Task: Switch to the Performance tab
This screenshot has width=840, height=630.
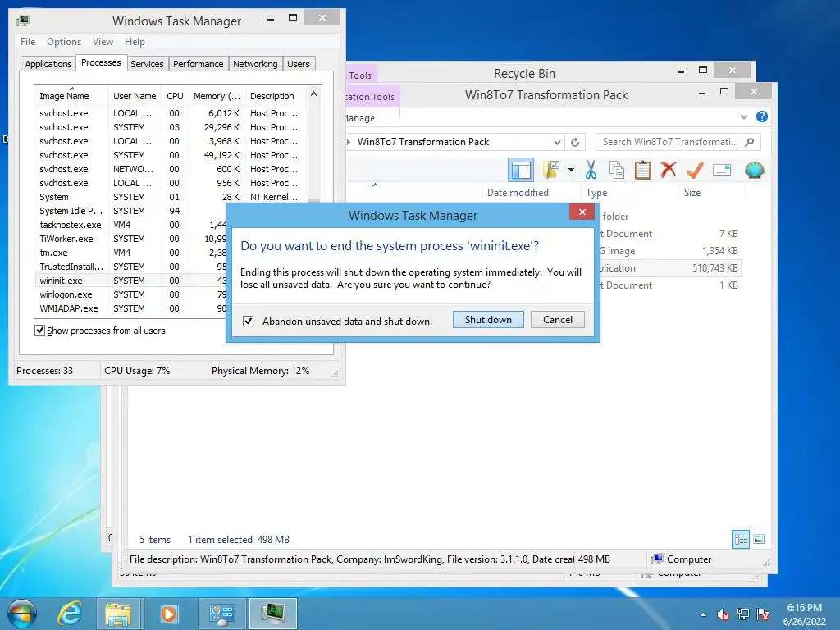Action: 198,64
